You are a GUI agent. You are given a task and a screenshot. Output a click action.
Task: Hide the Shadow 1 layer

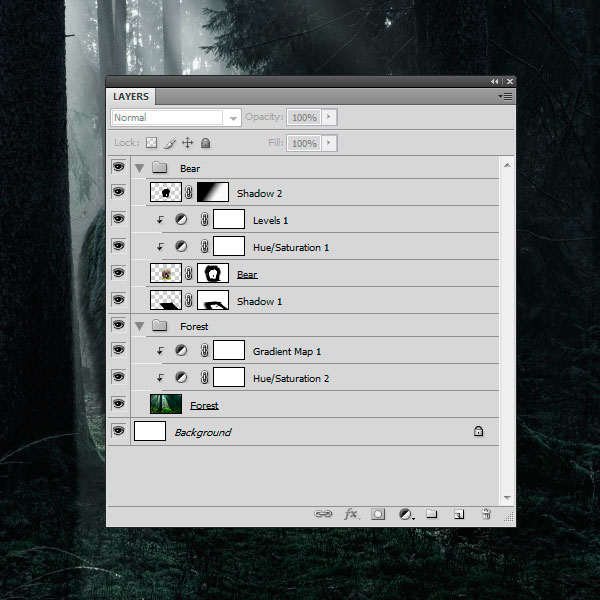point(119,300)
